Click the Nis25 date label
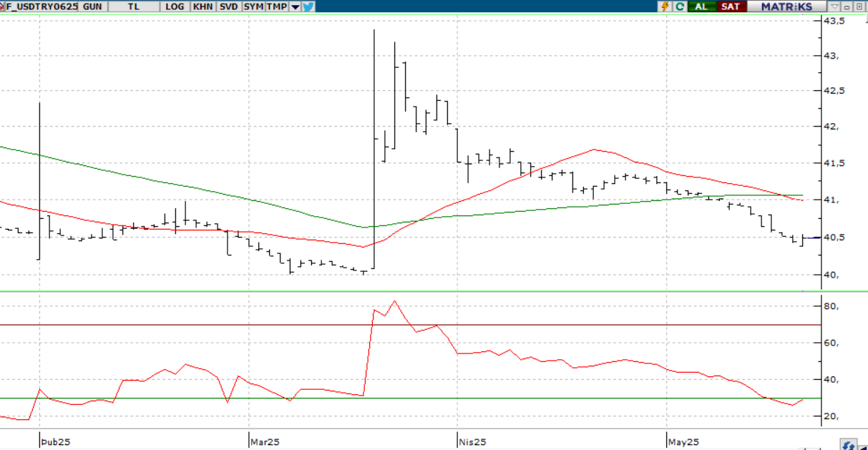The width and height of the screenshot is (868, 450). (473, 442)
